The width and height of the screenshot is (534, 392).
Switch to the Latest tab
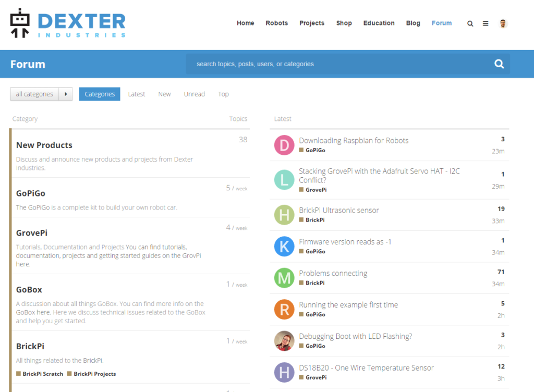(x=137, y=94)
